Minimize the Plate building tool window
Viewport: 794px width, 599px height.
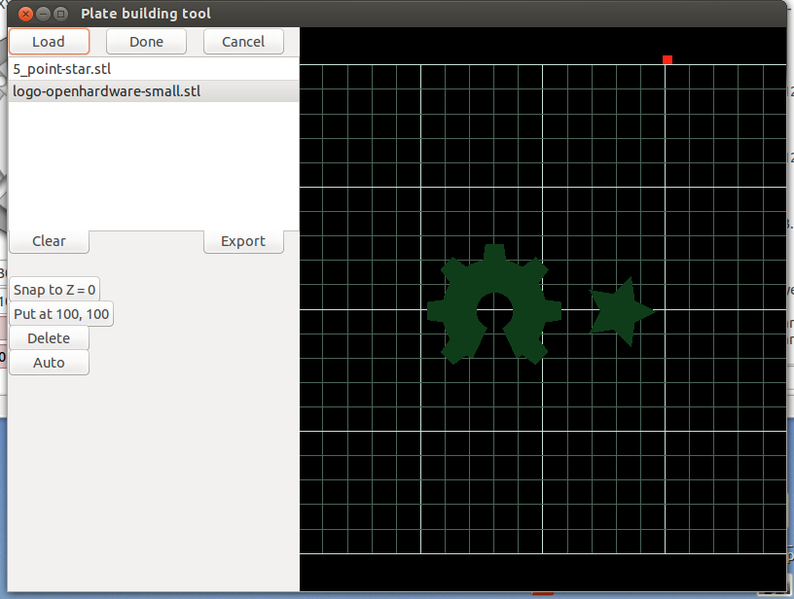43,14
